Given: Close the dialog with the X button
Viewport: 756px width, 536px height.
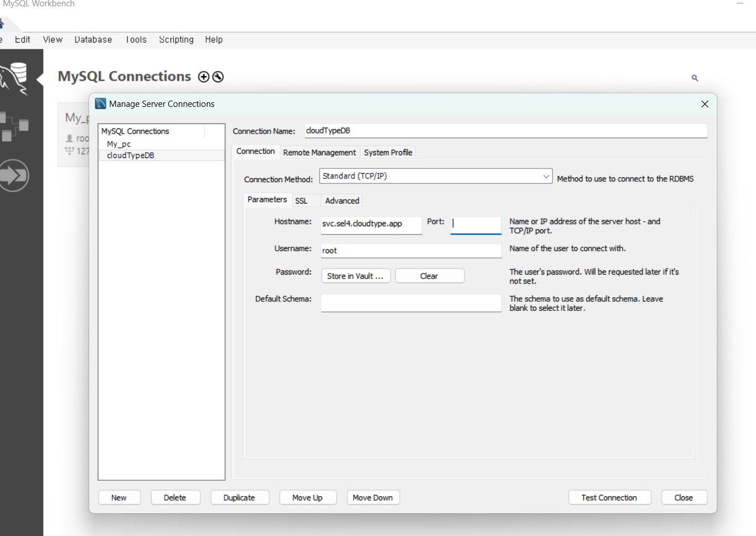Looking at the screenshot, I should point(705,104).
